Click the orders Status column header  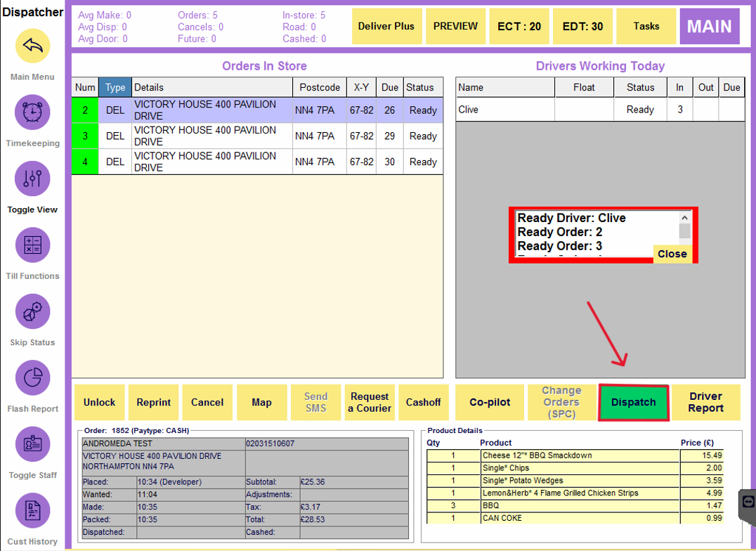tap(423, 87)
